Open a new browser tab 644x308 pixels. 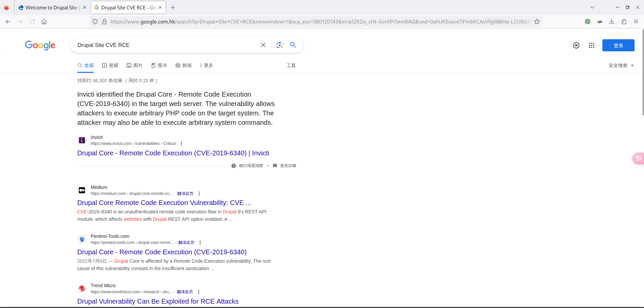click(173, 7)
